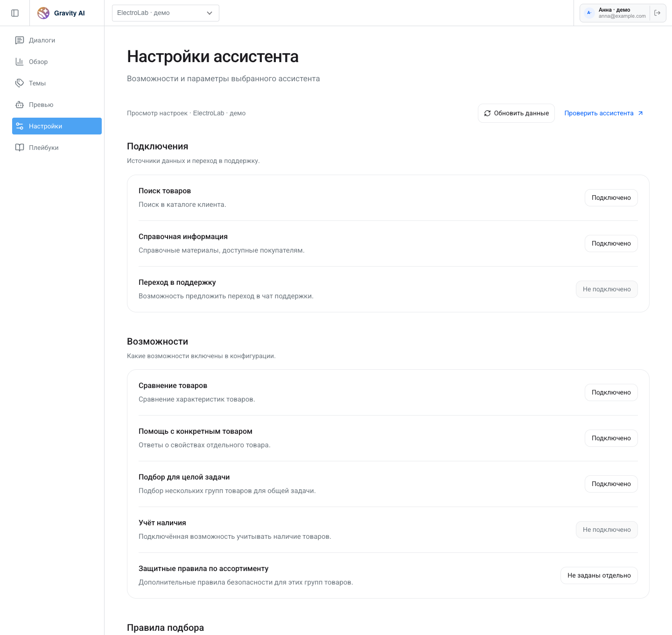Click Подключено for Помощь с конкретным товаром
This screenshot has width=672, height=635.
point(611,438)
